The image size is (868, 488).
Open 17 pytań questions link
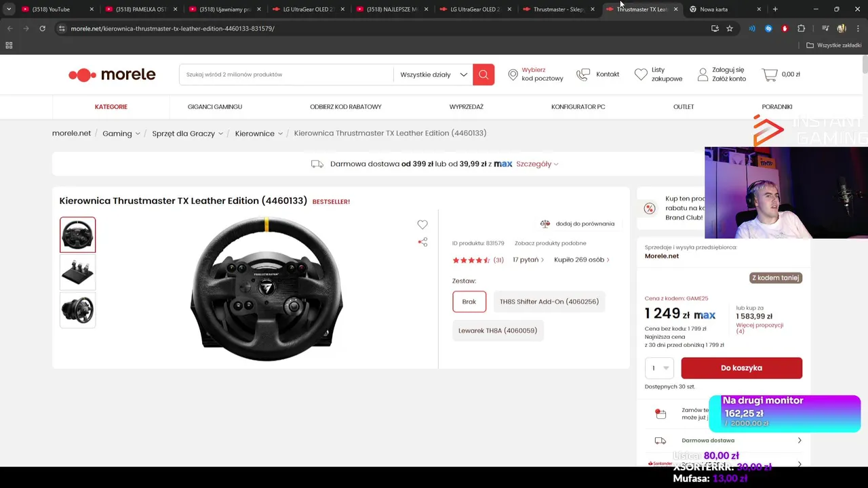click(528, 260)
